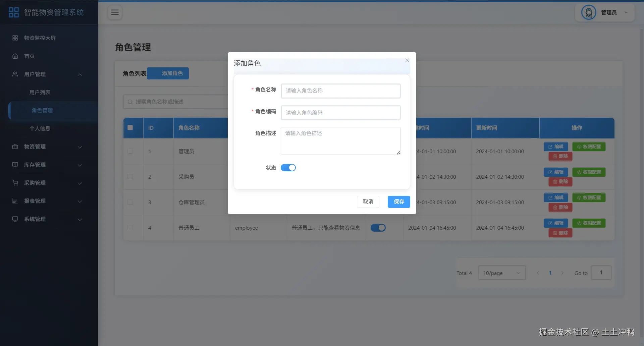Image resolution: width=644 pixels, height=346 pixels.
Task: Open the 管理员 account dropdown arrow
Action: click(x=626, y=12)
